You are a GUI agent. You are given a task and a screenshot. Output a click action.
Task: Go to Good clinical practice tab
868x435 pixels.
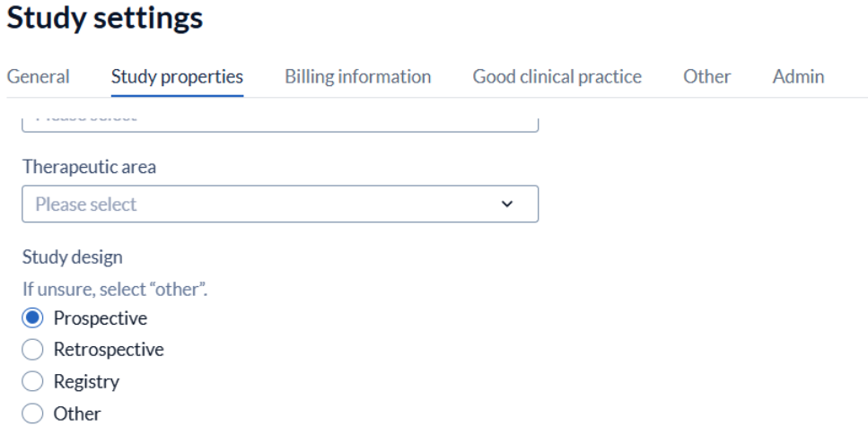pyautogui.click(x=557, y=77)
